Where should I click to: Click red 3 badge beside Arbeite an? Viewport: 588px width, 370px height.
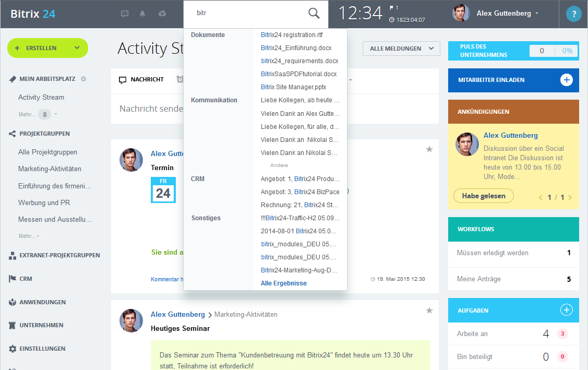[x=562, y=333]
